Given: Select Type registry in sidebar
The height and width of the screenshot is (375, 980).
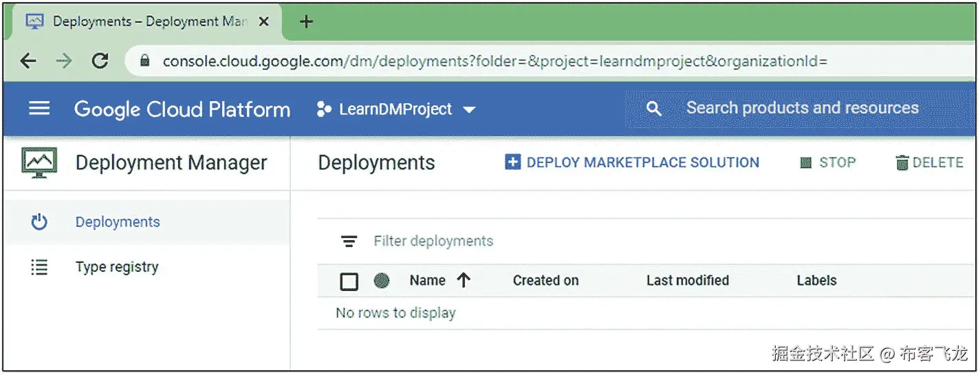Looking at the screenshot, I should [x=117, y=267].
